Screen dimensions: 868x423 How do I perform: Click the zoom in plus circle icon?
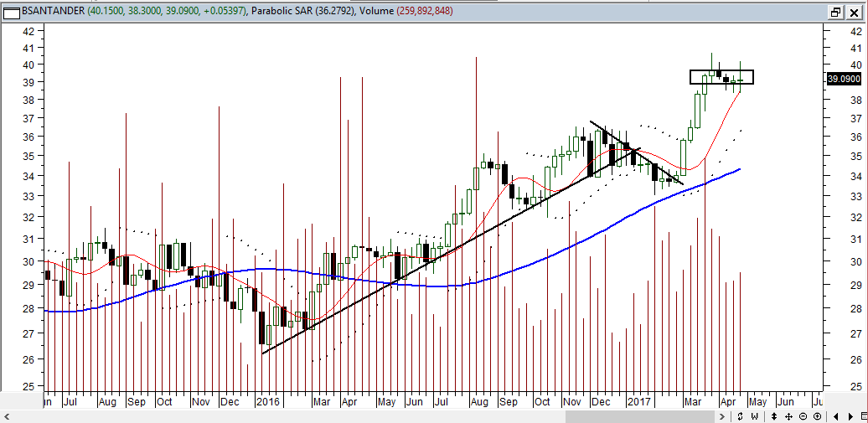tap(817, 416)
